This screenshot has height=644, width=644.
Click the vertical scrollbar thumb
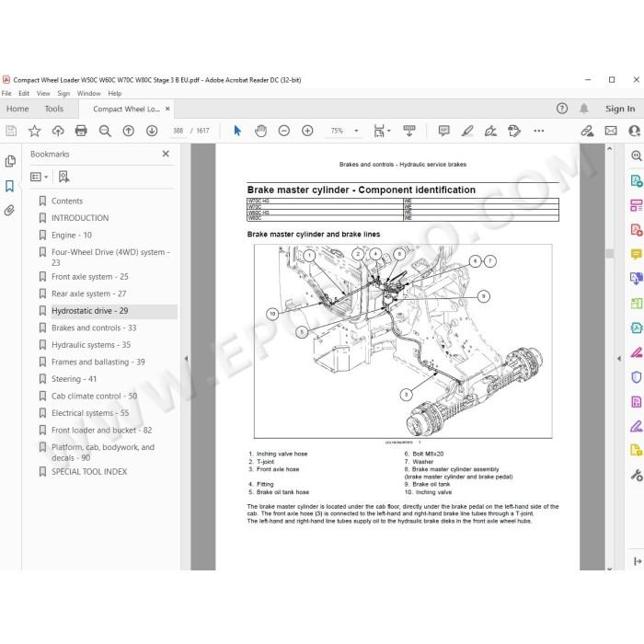[609, 253]
